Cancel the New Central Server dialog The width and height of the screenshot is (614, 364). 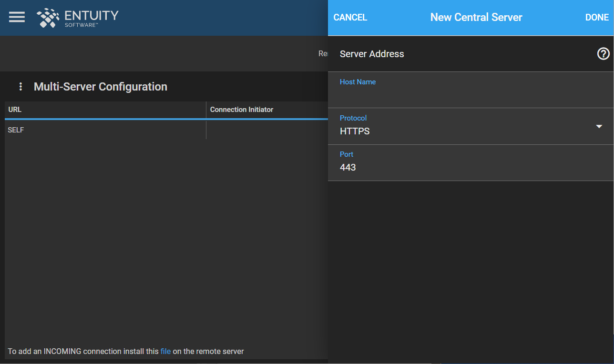point(350,18)
